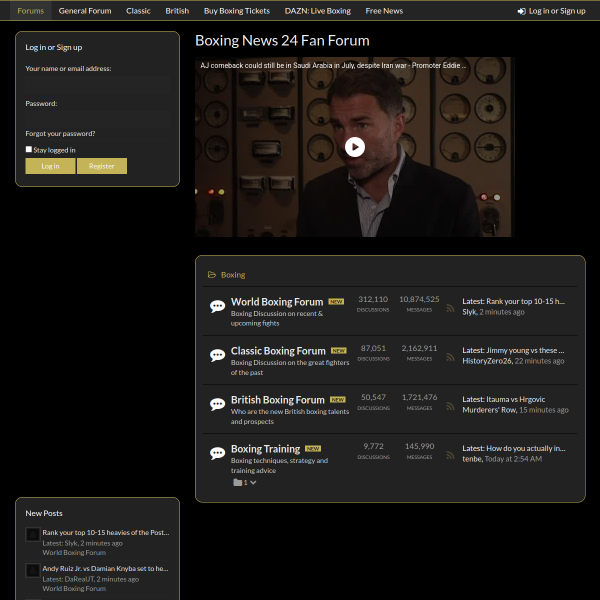Click 9,772 discussions count
Viewport: 600px width, 600px height.
[373, 446]
